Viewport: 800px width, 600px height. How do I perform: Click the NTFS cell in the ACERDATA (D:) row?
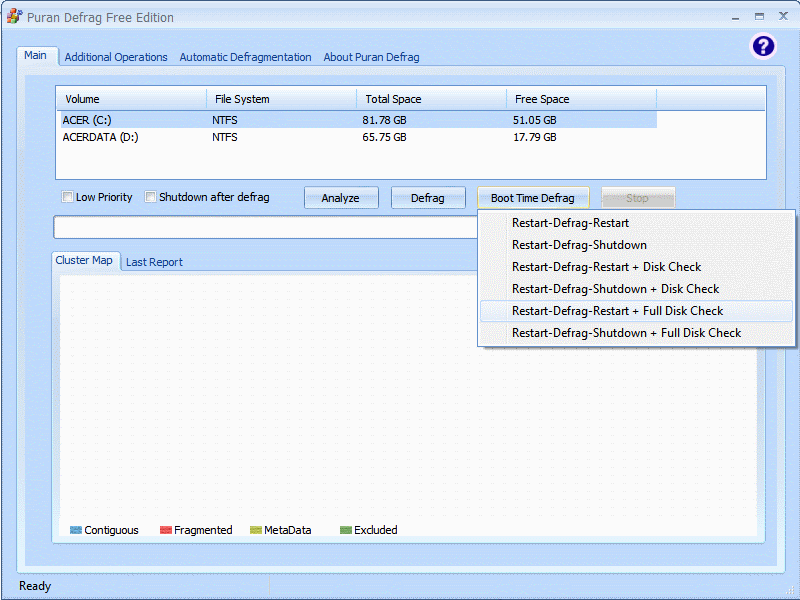[x=225, y=137]
